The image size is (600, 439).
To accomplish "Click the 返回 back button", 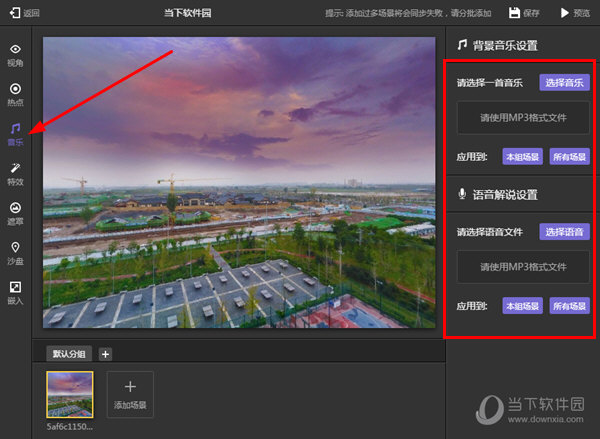I will [x=24, y=13].
